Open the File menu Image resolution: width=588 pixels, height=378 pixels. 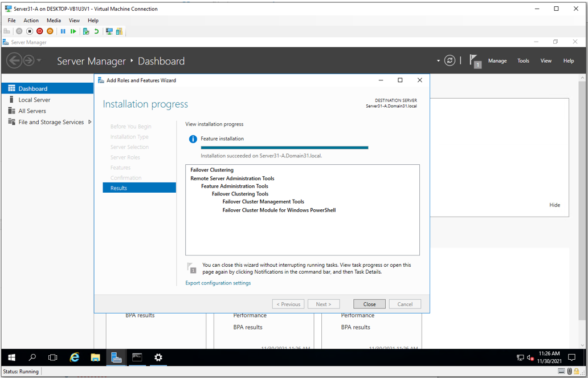[x=11, y=21]
